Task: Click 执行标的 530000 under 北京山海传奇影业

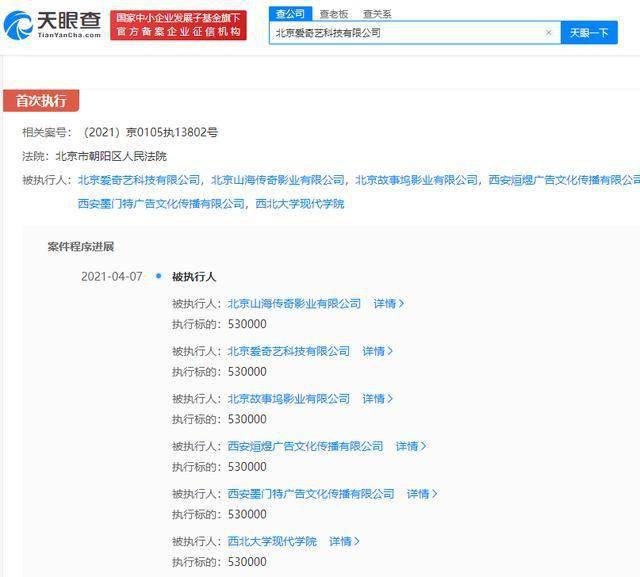Action: coord(219,324)
